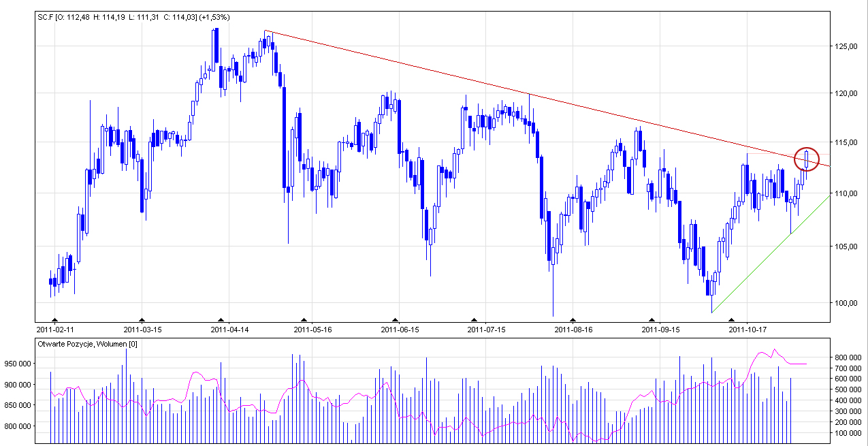
Task: Click the 200 000 volume axis label
Action: (x=849, y=422)
